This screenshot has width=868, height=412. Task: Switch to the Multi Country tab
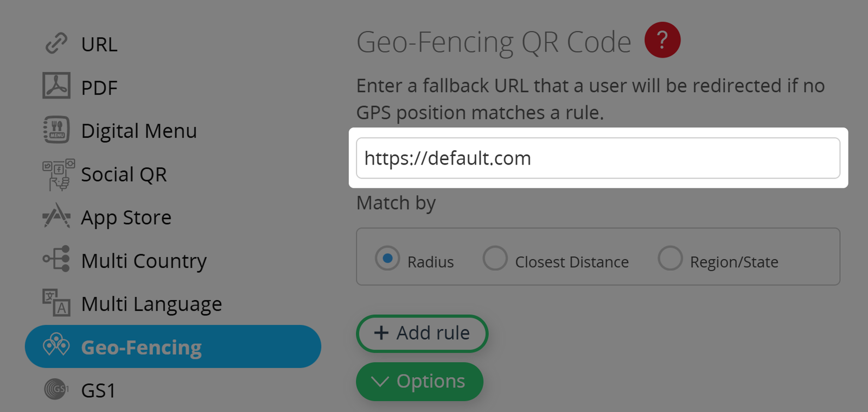(x=144, y=260)
